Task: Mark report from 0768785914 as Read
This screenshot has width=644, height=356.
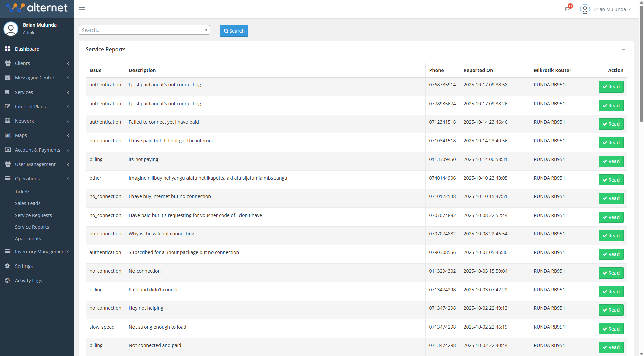Action: 611,87
